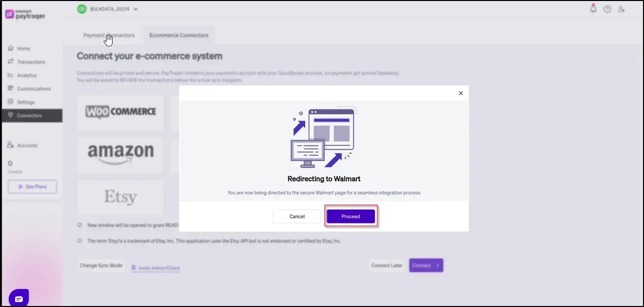Click the "Credits" label in the sidebar
This screenshot has width=644, height=307.
[x=15, y=172]
